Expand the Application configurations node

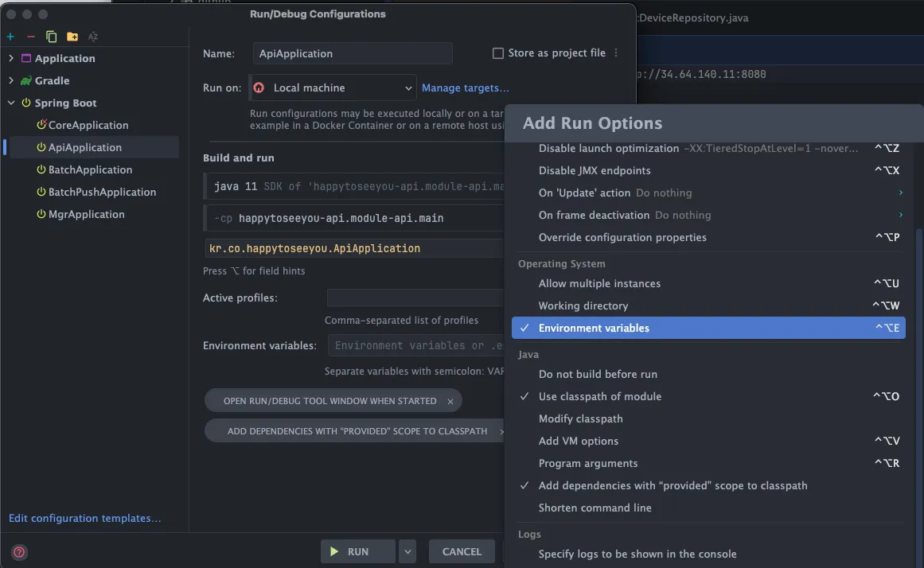pos(10,58)
